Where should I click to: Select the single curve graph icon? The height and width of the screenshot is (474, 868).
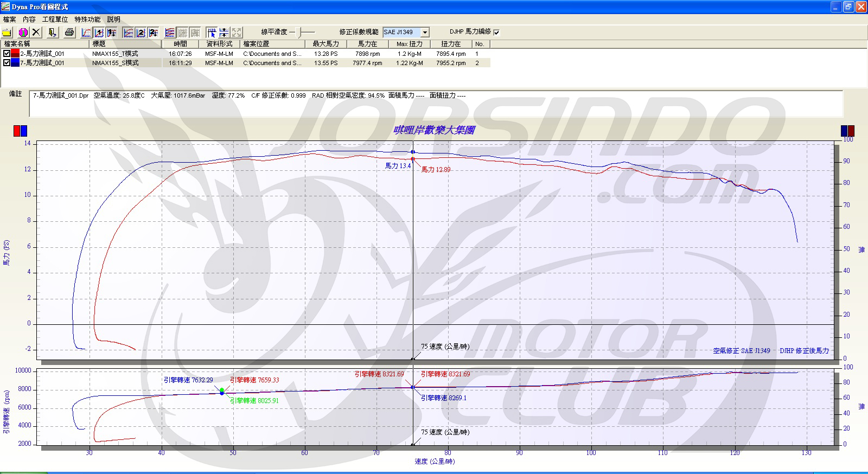pyautogui.click(x=86, y=33)
